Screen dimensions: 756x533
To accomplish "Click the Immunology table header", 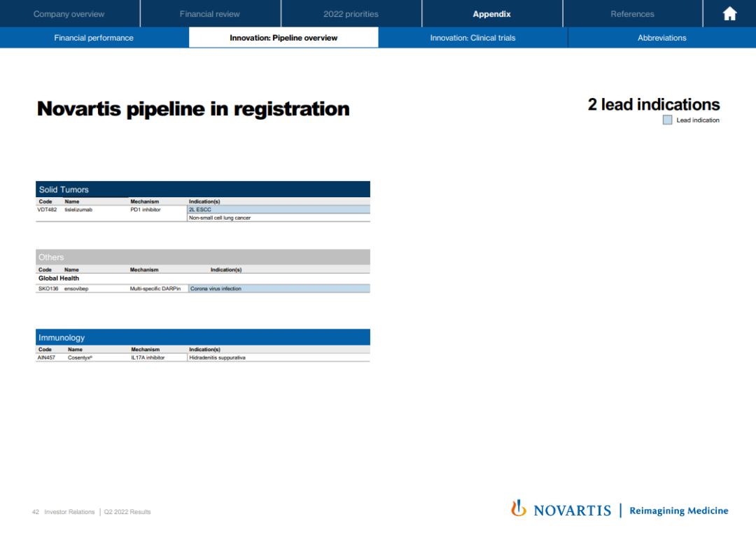I will pyautogui.click(x=203, y=337).
